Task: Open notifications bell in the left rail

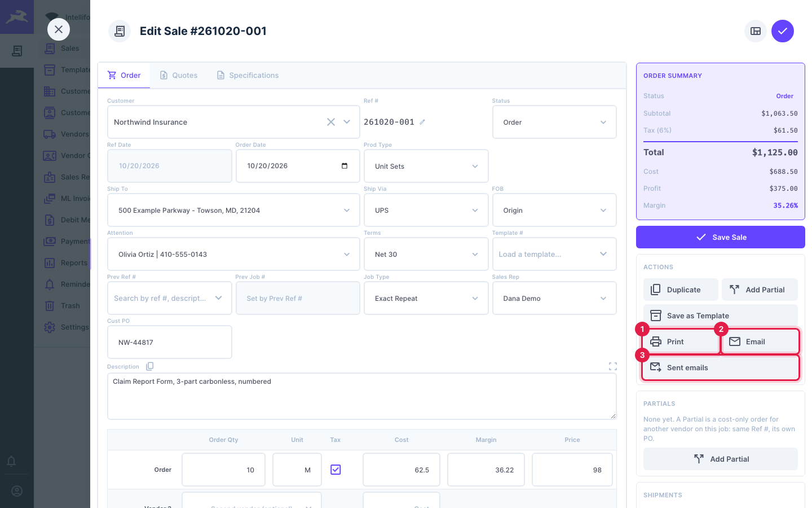Action: 11,461
